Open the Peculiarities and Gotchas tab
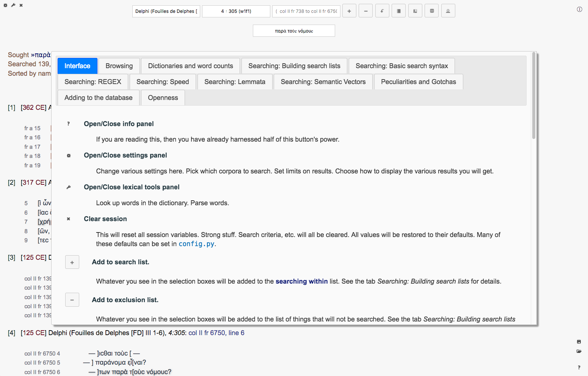 coord(418,82)
